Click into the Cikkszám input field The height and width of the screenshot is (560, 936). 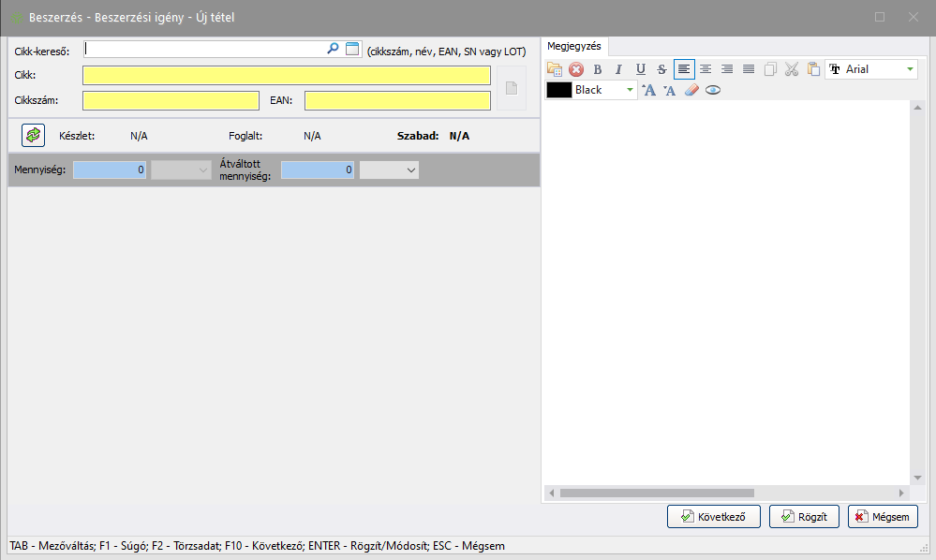pos(171,100)
